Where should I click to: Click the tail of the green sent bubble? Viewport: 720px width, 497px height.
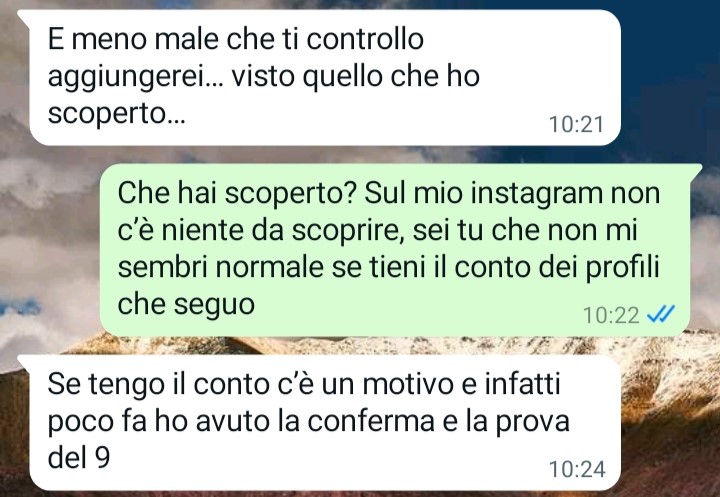click(x=696, y=171)
